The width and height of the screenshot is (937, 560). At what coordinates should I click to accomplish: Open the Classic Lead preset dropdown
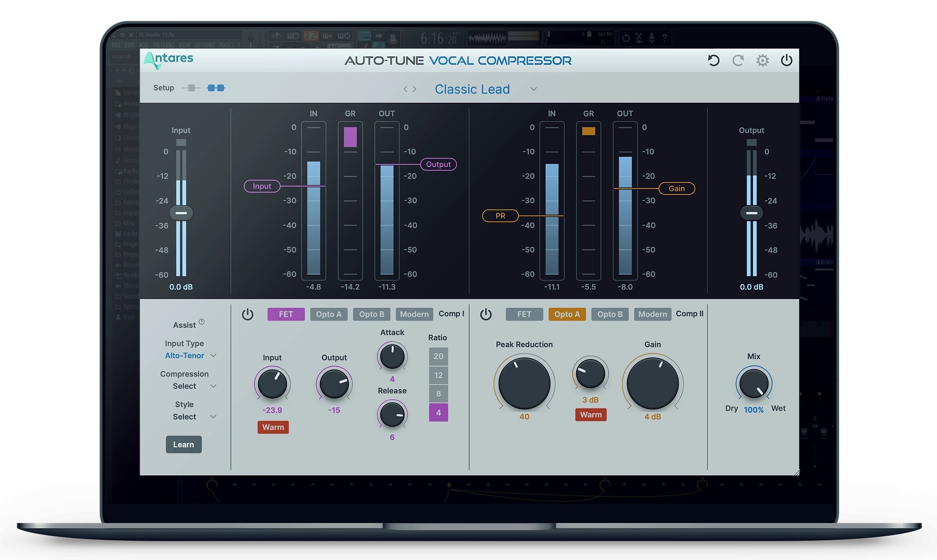pyautogui.click(x=533, y=89)
